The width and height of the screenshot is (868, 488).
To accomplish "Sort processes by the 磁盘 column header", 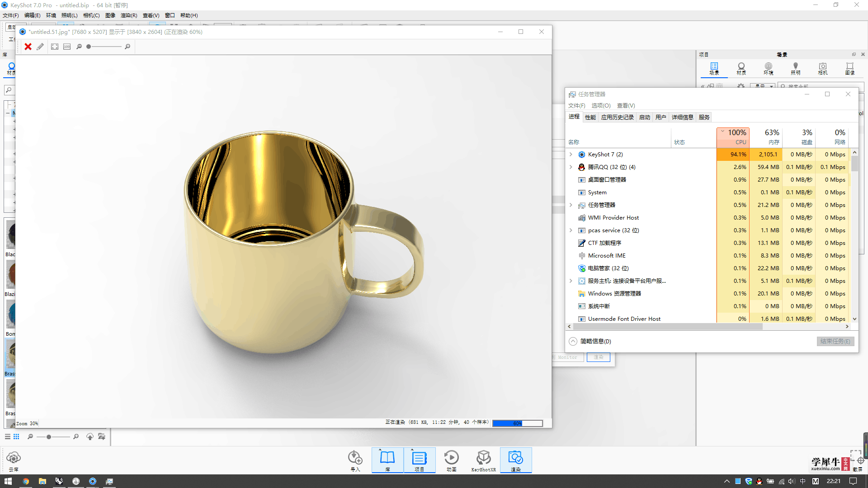I will (799, 137).
